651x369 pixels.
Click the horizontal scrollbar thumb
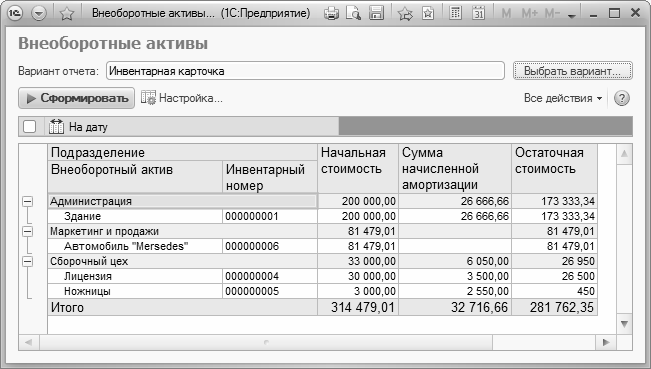pos(266,342)
